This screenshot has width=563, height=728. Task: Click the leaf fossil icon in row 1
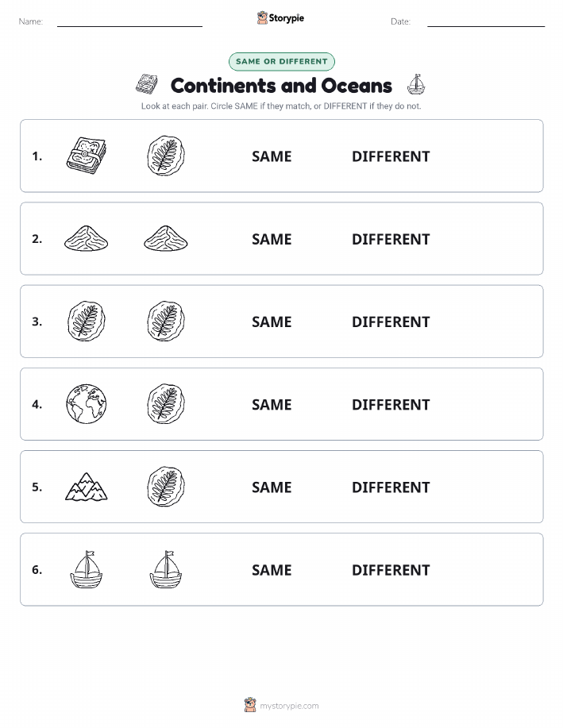166,156
